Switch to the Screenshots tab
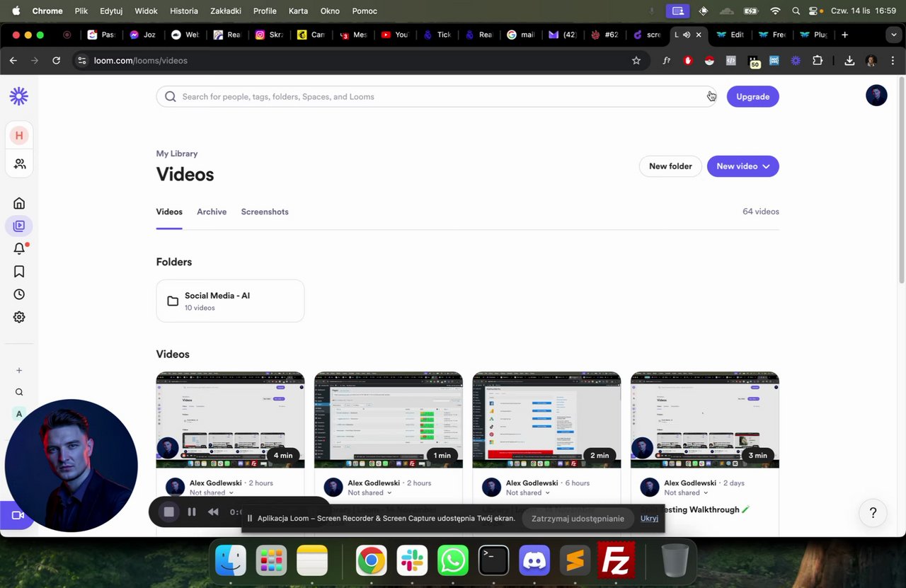Image resolution: width=906 pixels, height=588 pixels. coord(265,212)
